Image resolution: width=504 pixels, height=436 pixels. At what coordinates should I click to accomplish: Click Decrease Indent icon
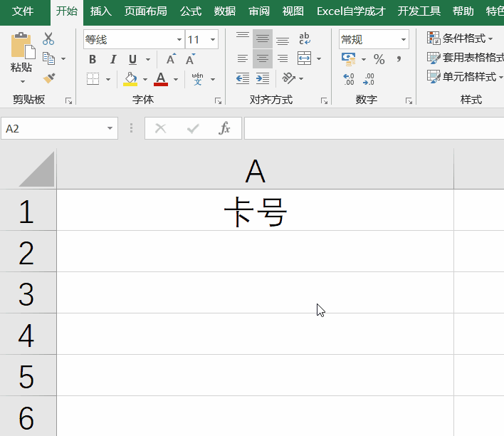pos(243,78)
